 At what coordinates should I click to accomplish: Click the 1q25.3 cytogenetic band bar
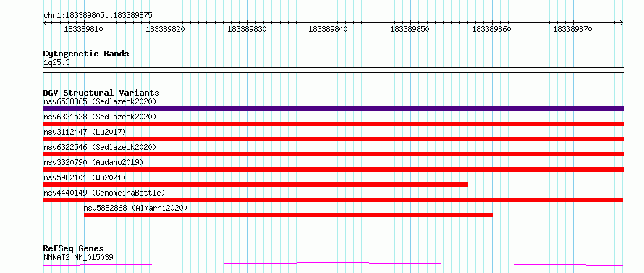(333, 70)
